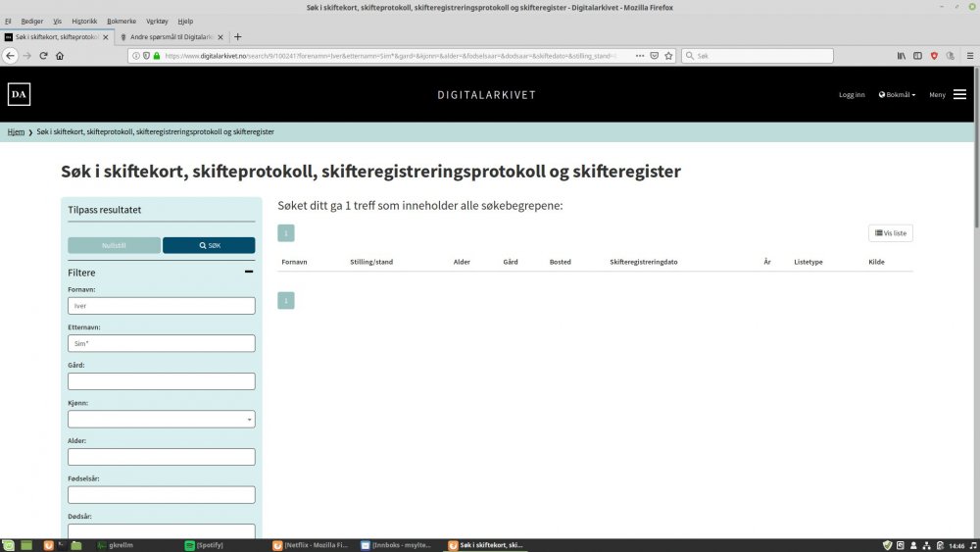Click the Logg inn link

tap(852, 95)
